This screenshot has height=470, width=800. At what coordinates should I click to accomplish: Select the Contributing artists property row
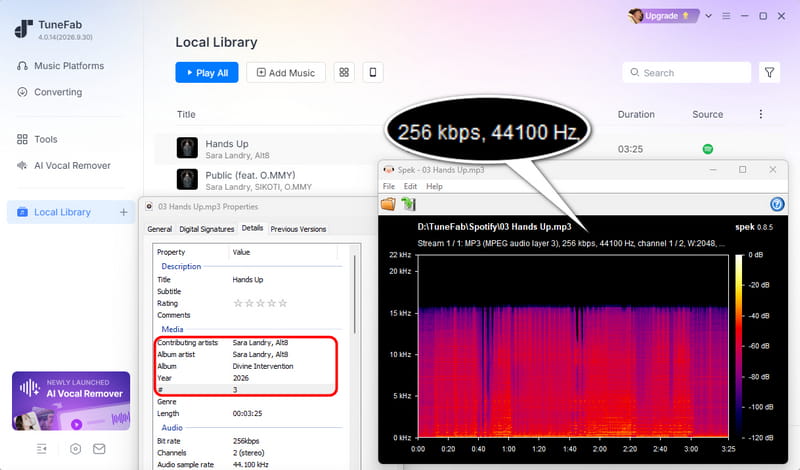click(245, 342)
